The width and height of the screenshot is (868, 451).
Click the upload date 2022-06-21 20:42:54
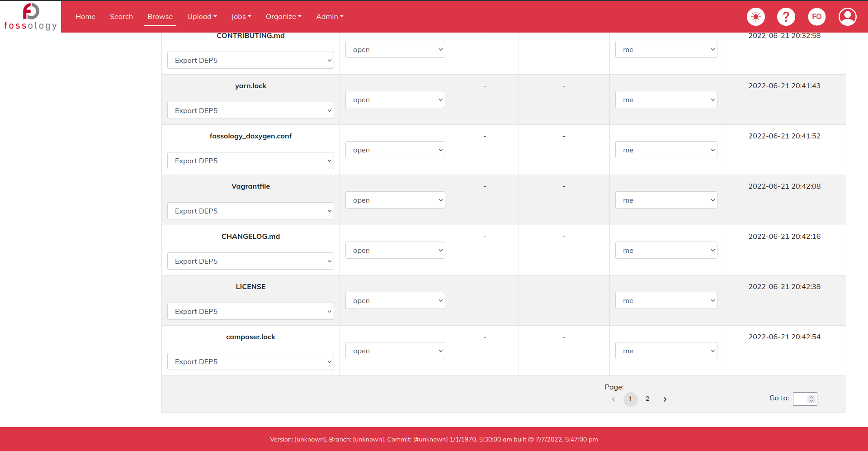pyautogui.click(x=784, y=337)
